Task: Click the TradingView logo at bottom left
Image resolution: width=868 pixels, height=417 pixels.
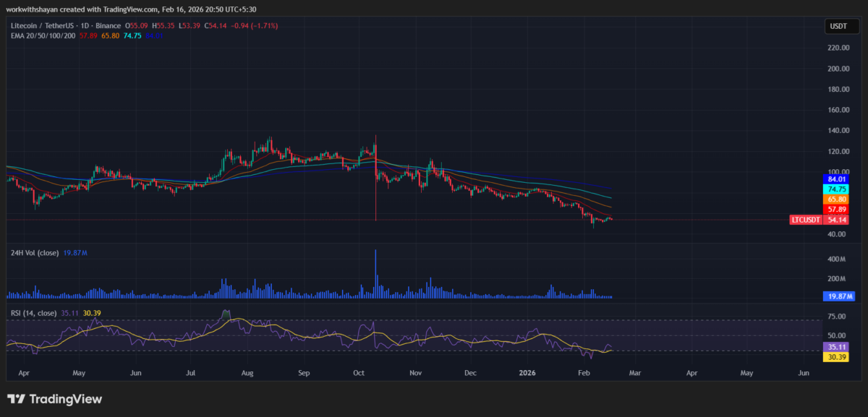Action: click(55, 399)
